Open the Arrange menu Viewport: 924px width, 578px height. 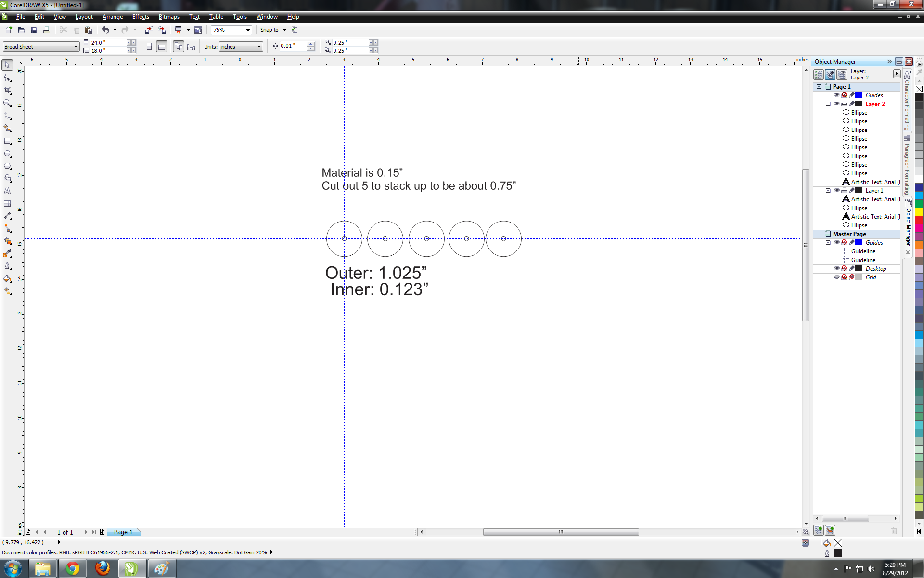pos(113,17)
